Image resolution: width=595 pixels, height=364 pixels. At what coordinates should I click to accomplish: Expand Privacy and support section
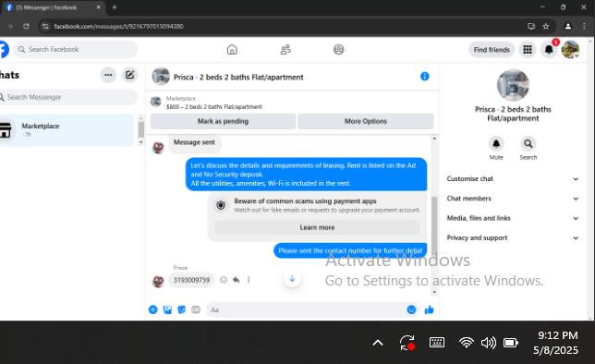[512, 238]
